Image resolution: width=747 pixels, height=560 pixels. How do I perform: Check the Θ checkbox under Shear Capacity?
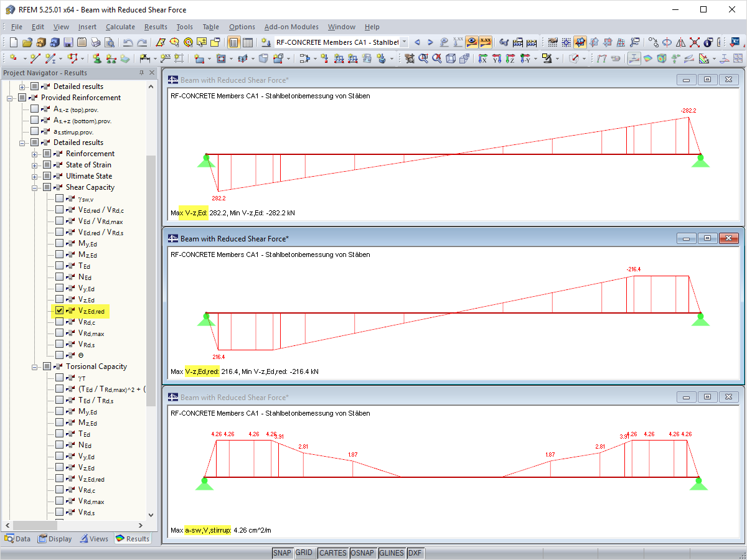(59, 355)
